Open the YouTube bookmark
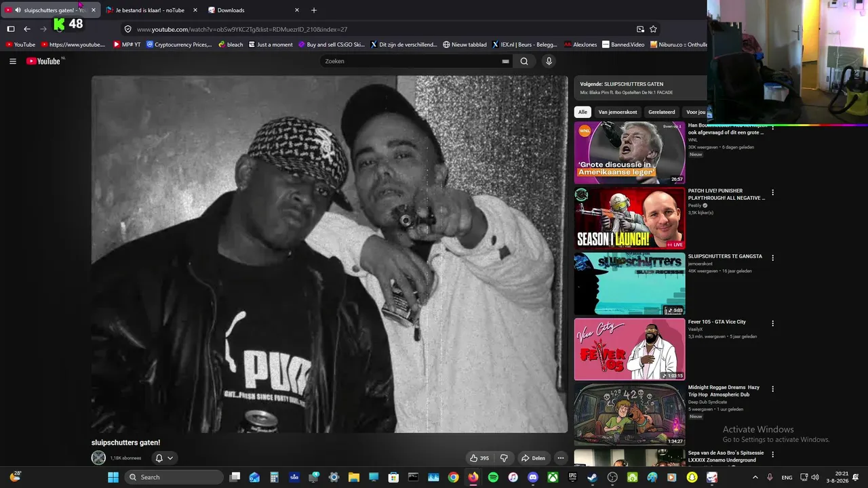Viewport: 868px width, 488px height. [x=20, y=45]
